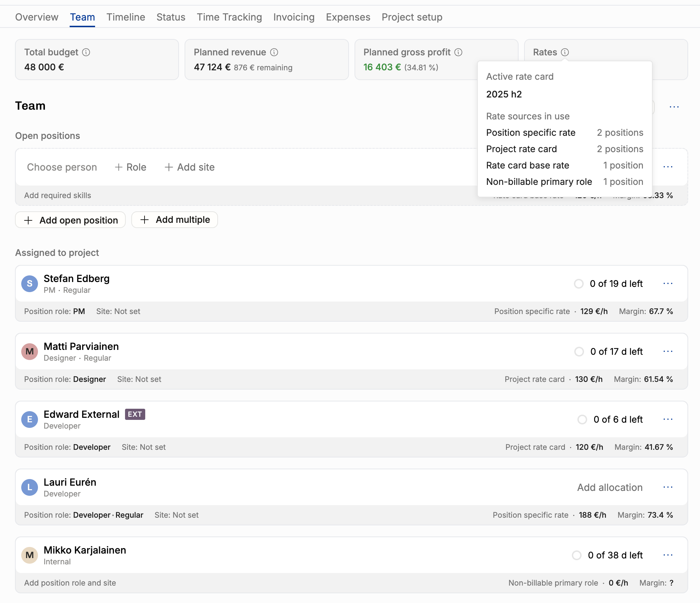Click Rate card base rate in popup
The image size is (700, 603).
click(528, 165)
